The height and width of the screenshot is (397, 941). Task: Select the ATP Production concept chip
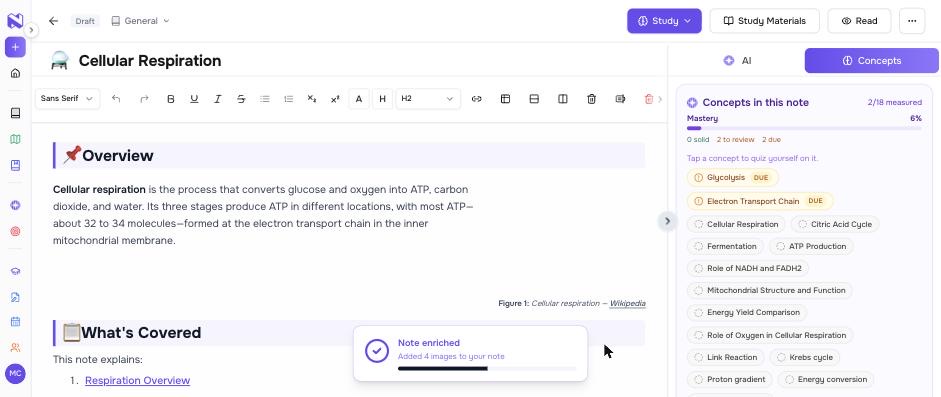coord(811,246)
